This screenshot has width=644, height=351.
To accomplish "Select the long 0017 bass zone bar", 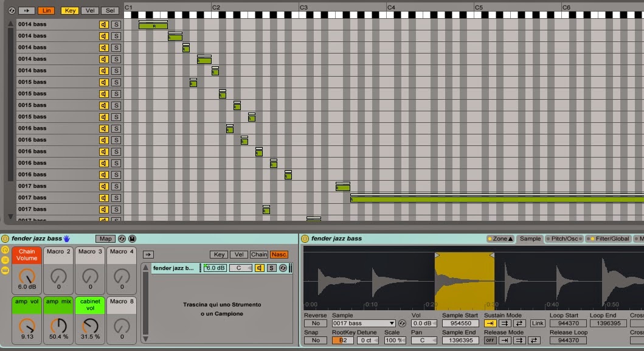I will point(497,200).
